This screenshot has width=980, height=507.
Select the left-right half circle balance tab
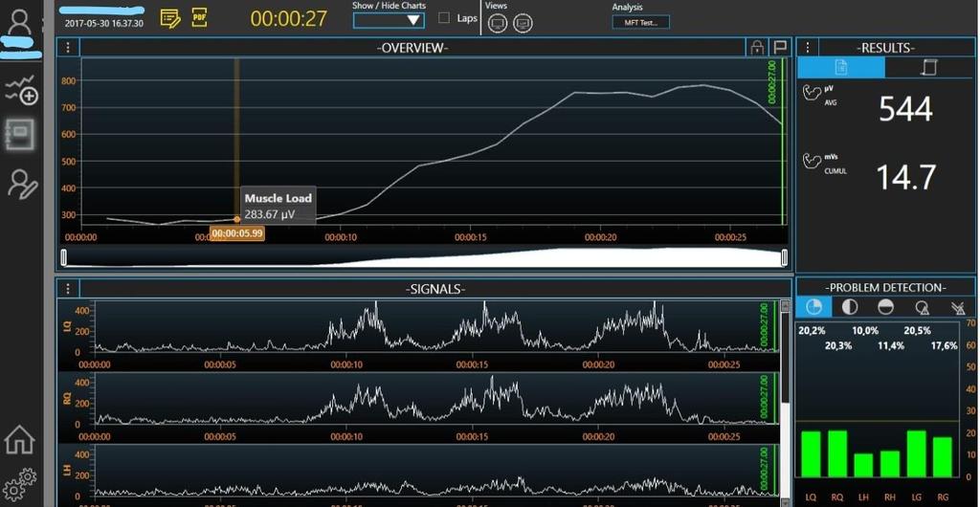pyautogui.click(x=850, y=306)
